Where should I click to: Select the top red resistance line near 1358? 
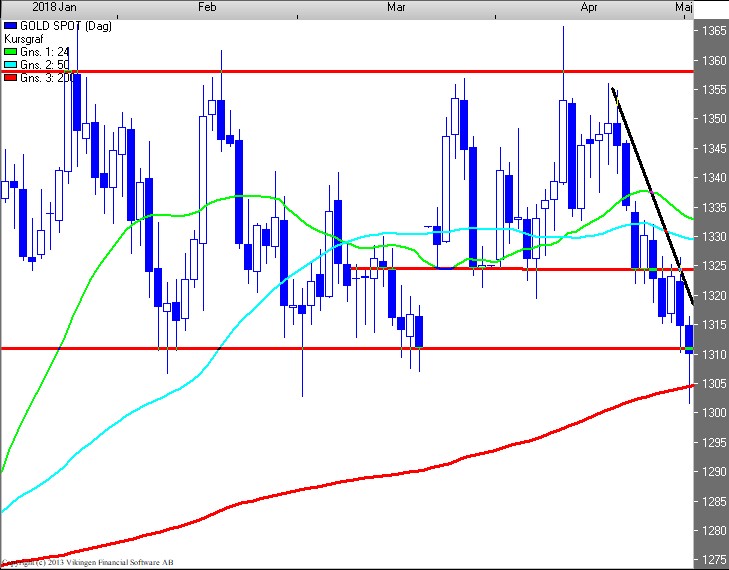(x=347, y=72)
